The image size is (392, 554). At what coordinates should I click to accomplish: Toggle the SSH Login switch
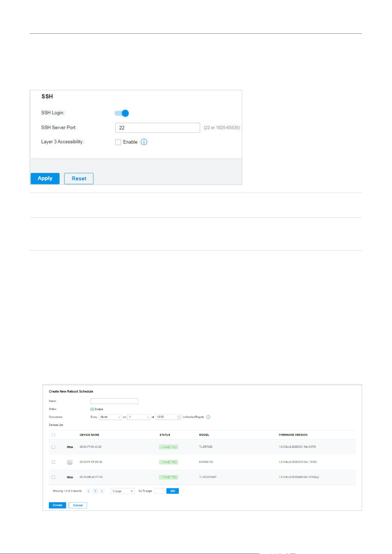(122, 113)
